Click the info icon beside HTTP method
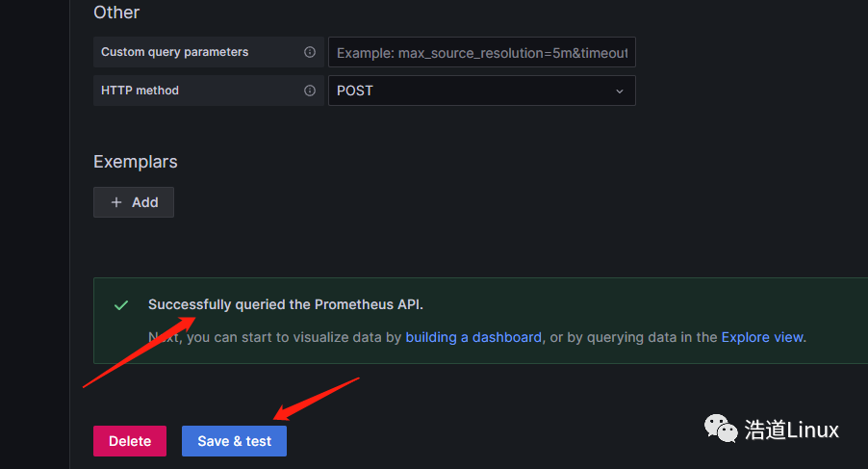 (310, 91)
